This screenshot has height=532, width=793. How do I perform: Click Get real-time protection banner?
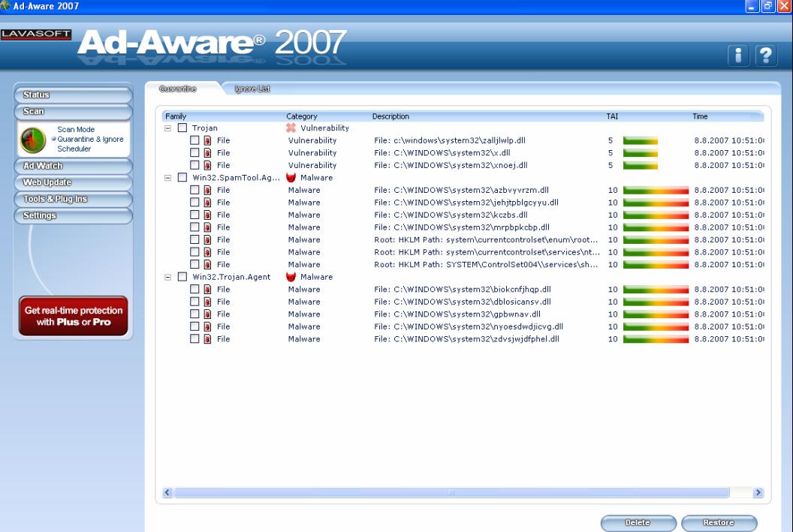click(74, 316)
